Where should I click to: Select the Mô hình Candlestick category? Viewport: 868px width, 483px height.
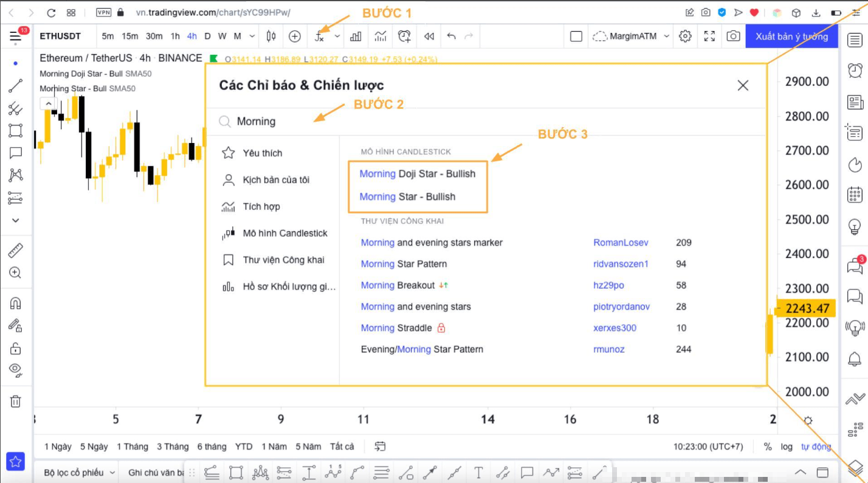[x=284, y=233]
